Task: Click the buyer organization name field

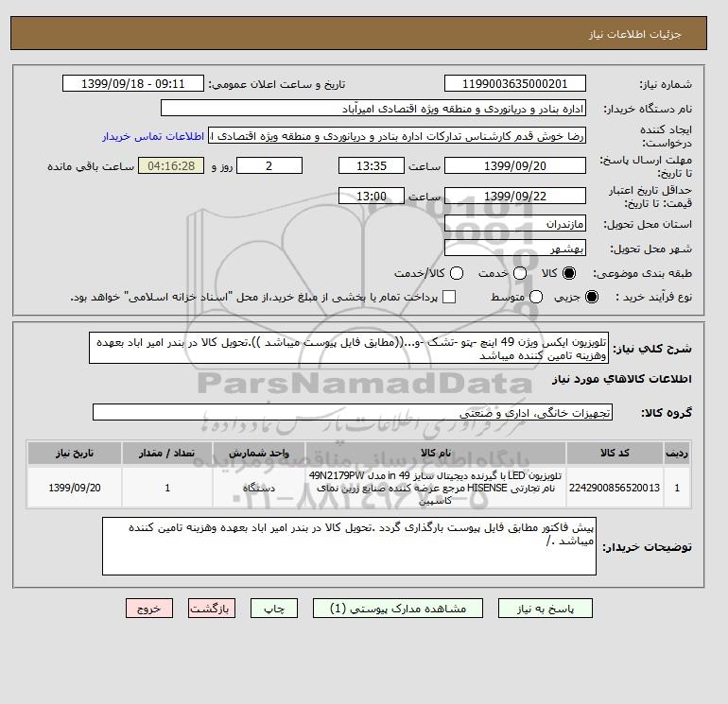Action: click(x=373, y=108)
